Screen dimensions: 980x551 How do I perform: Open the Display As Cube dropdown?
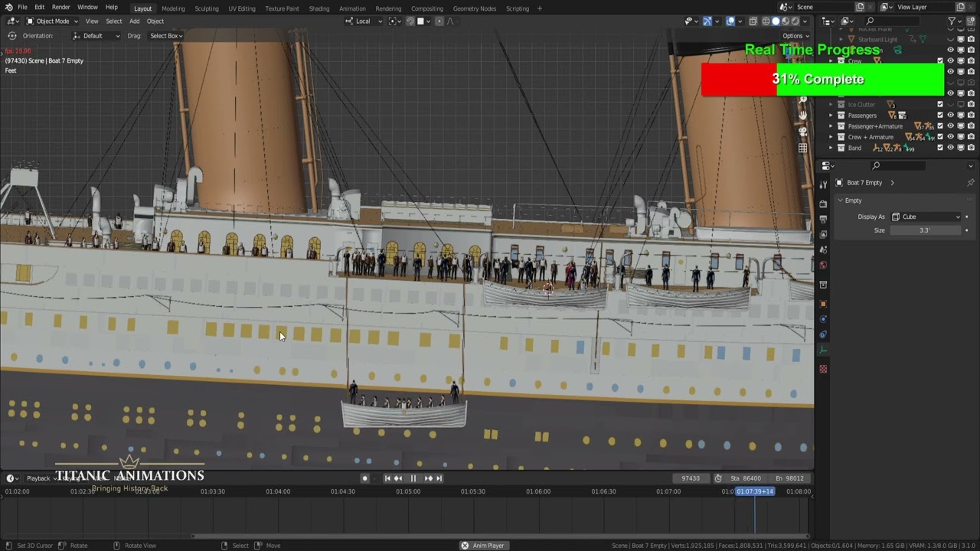(926, 217)
